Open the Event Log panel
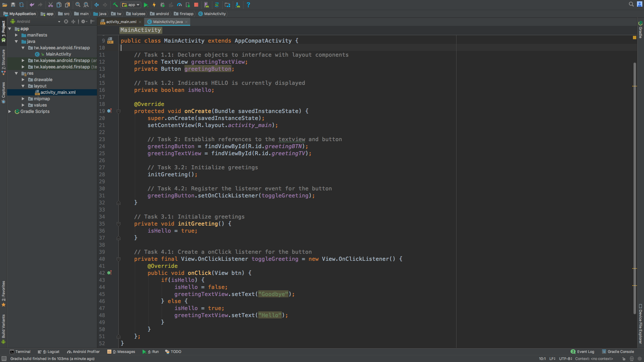The image size is (644, 362). 582,352
